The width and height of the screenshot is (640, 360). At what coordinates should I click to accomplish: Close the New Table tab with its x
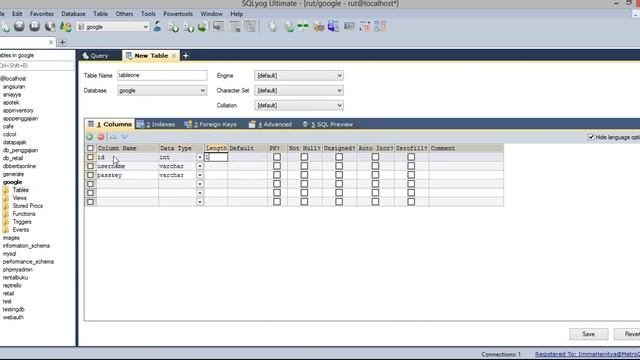click(174, 56)
